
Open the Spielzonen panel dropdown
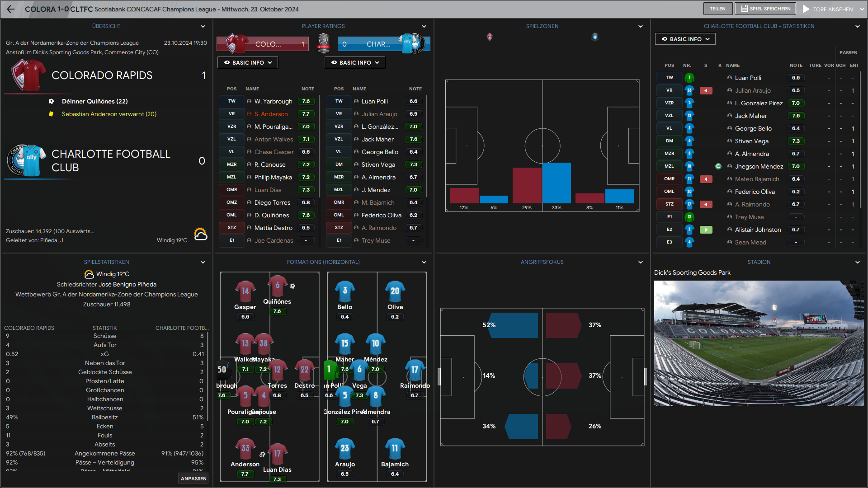[x=641, y=27]
